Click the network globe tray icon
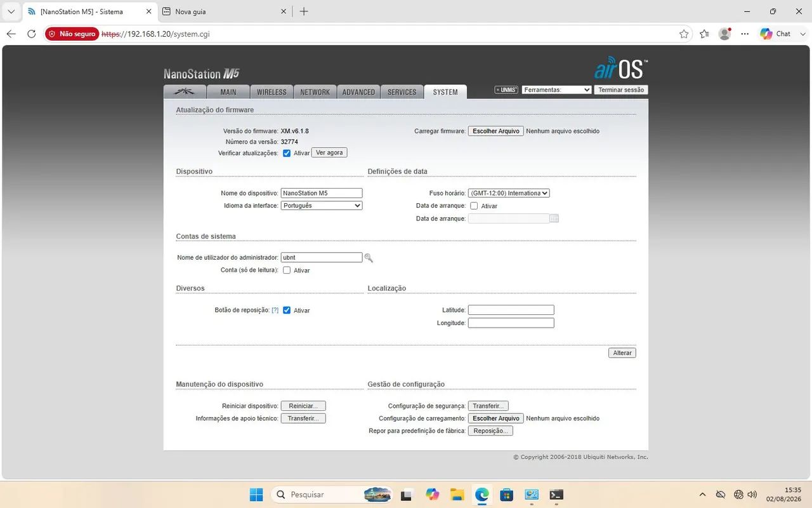This screenshot has width=812, height=508. 738,495
